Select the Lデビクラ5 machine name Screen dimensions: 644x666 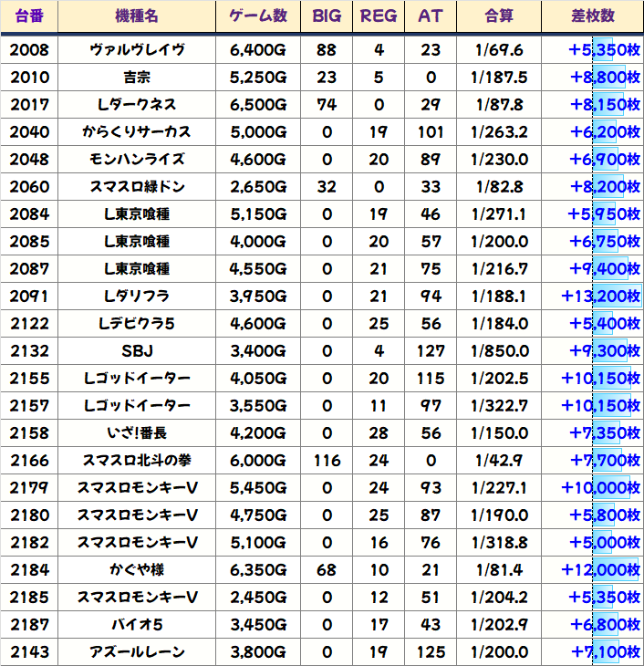[x=137, y=324]
